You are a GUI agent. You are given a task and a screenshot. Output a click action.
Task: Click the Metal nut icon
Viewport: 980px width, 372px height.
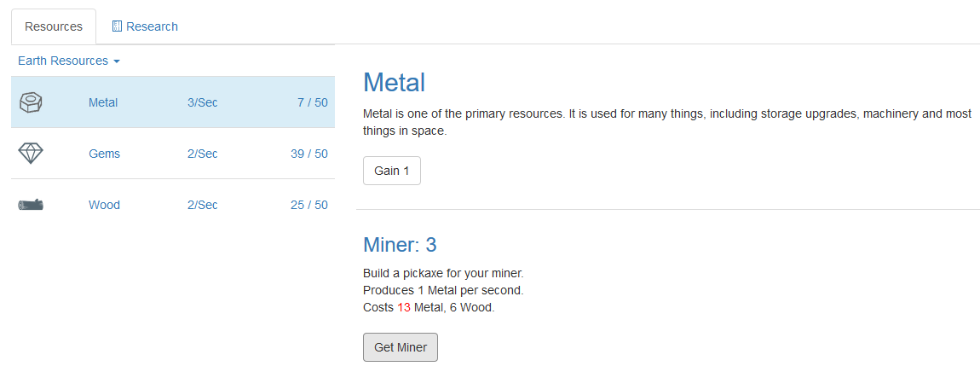[x=31, y=102]
